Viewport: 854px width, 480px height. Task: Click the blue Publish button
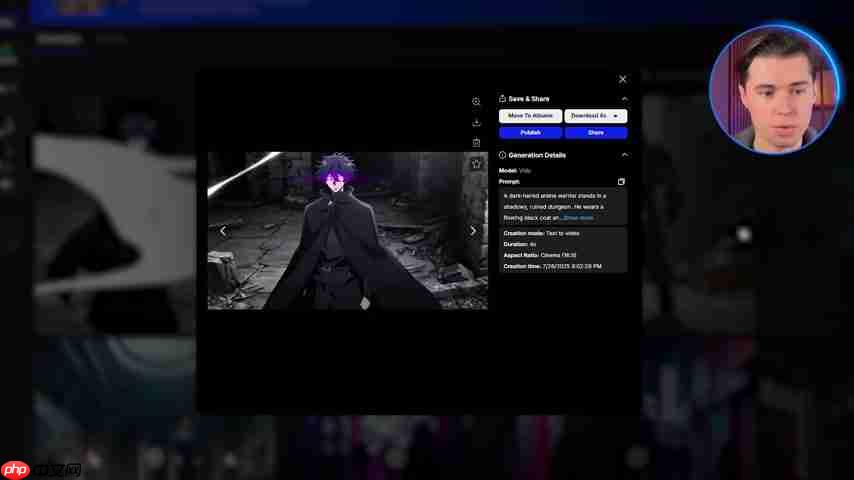(530, 132)
